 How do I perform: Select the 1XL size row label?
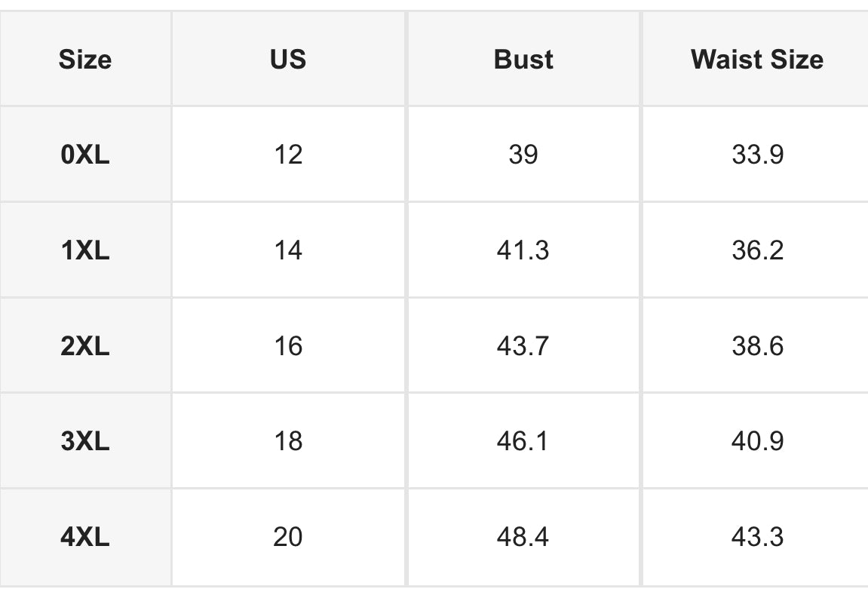point(85,250)
